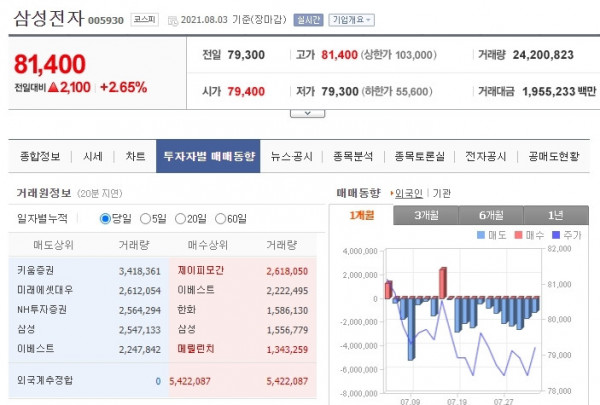This screenshot has height=405, width=600.
Task: Select the 5일 radio button
Action: pyautogui.click(x=145, y=219)
